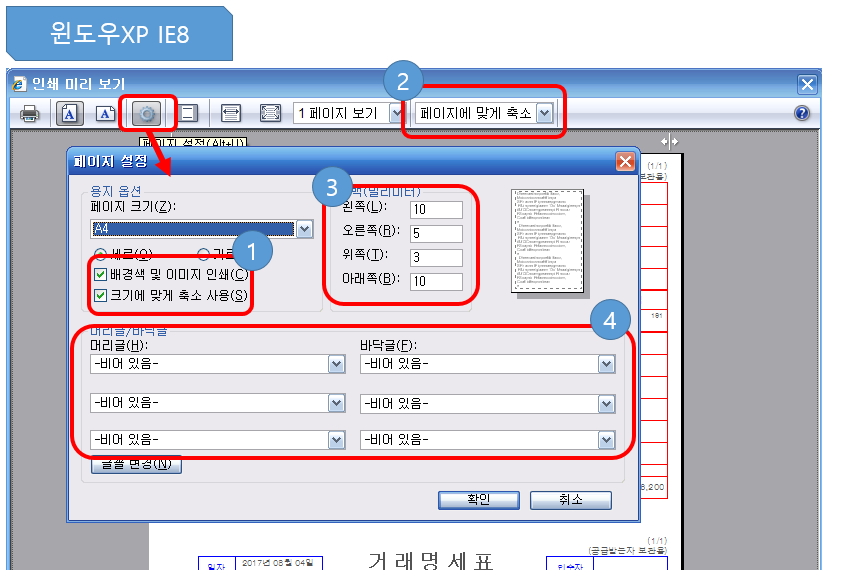Open the 1 페이지 보기 dropdown
The height and width of the screenshot is (582, 850).
pos(397,113)
